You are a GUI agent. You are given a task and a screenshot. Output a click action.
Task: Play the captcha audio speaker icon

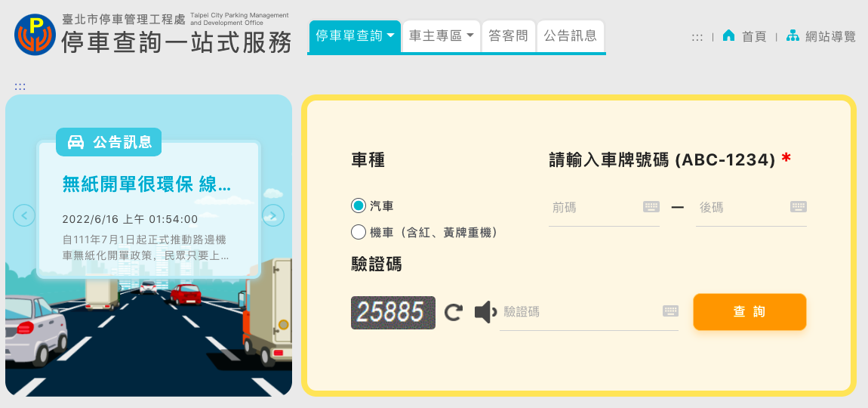click(485, 312)
